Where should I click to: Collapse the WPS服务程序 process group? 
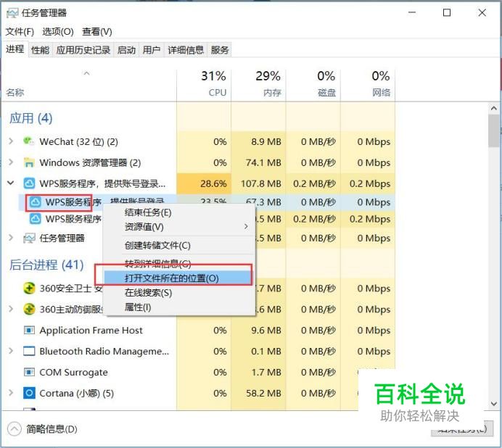tap(11, 183)
